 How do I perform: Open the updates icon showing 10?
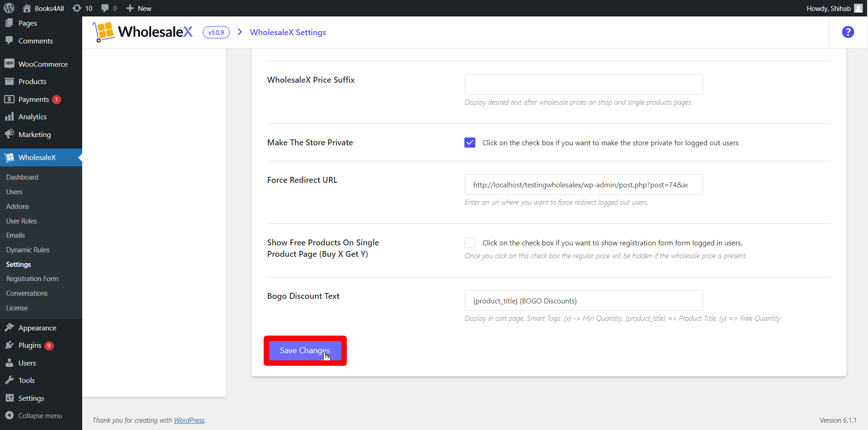[77, 8]
